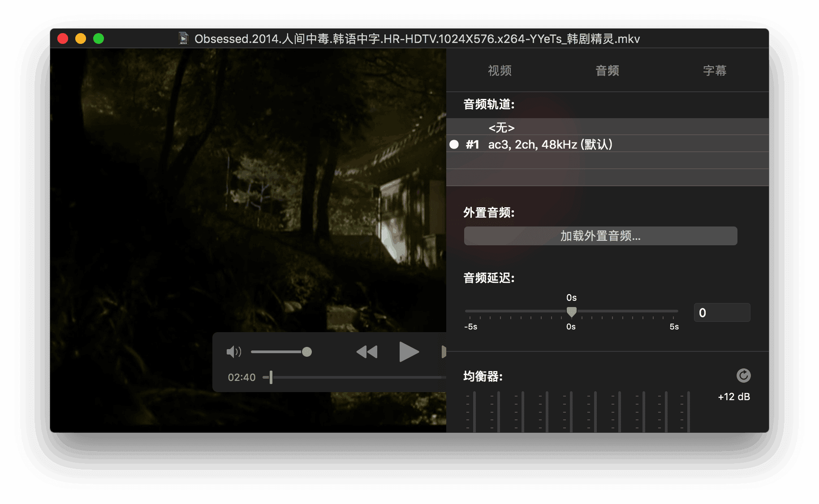This screenshot has width=819, height=504.
Task: Click the mkv file icon in title bar
Action: point(183,39)
